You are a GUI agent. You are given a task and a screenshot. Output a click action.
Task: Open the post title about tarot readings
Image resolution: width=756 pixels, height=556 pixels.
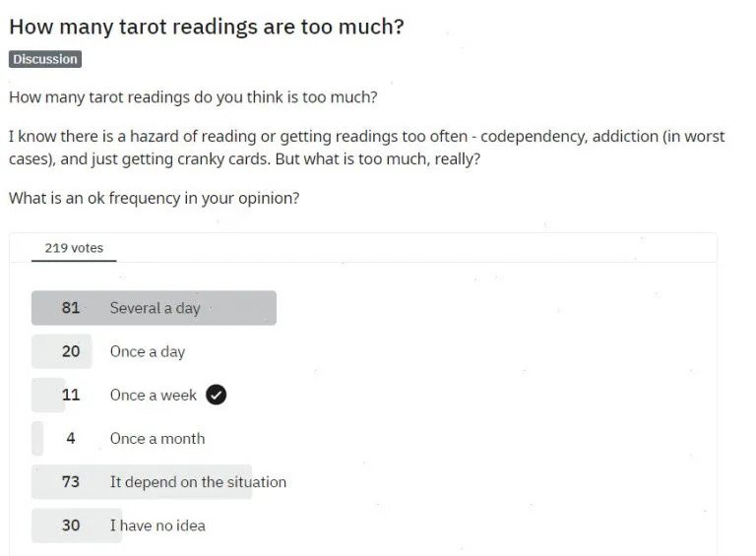207,27
